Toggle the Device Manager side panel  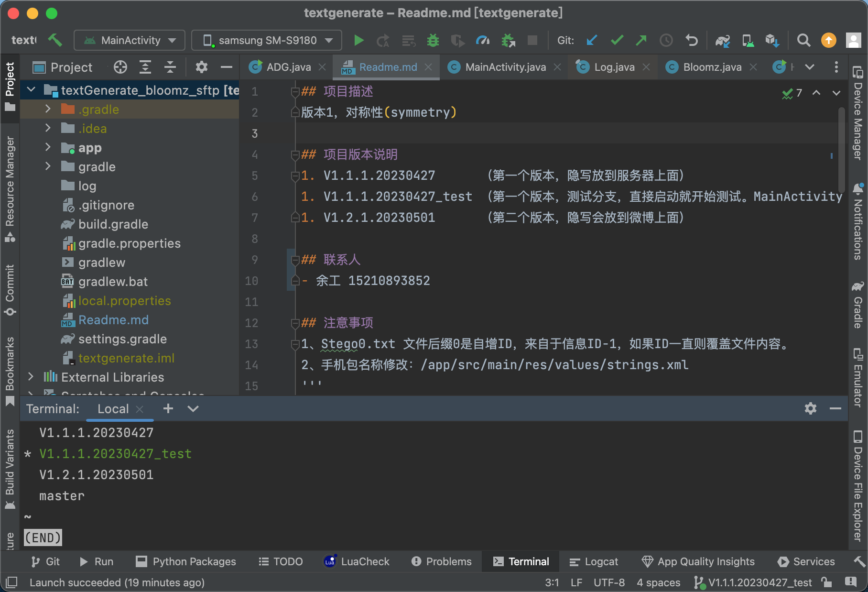[858, 113]
